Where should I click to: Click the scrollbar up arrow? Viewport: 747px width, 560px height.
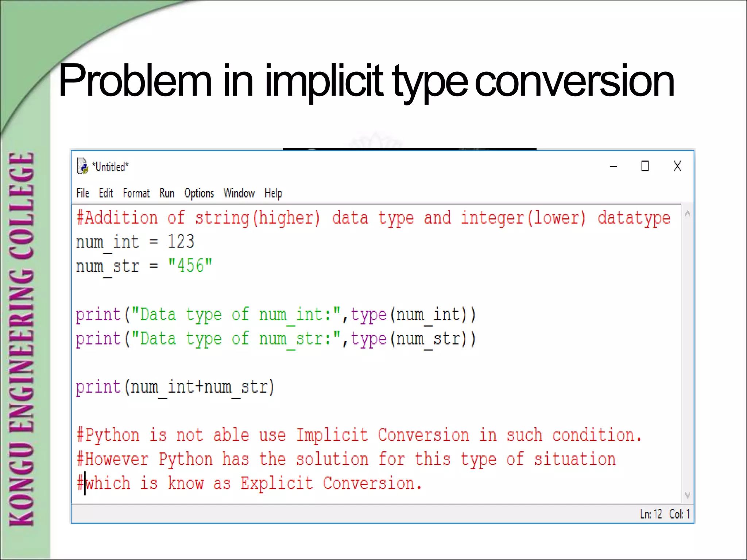(x=688, y=214)
